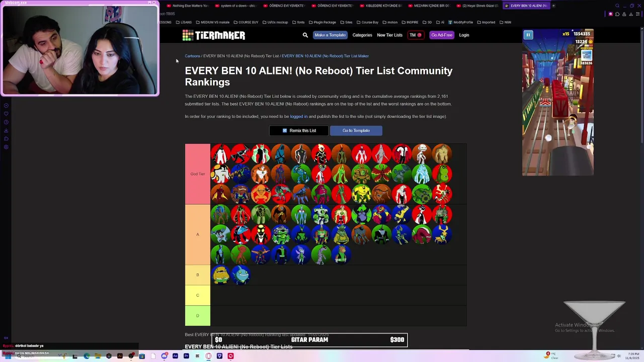Click the Login link
This screenshot has width=644, height=362.
point(464,35)
